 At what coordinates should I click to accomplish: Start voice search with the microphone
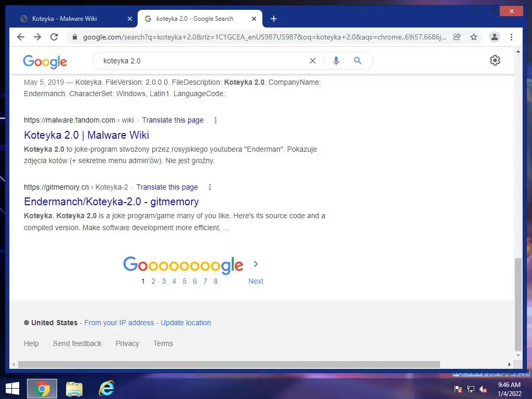coord(336,61)
